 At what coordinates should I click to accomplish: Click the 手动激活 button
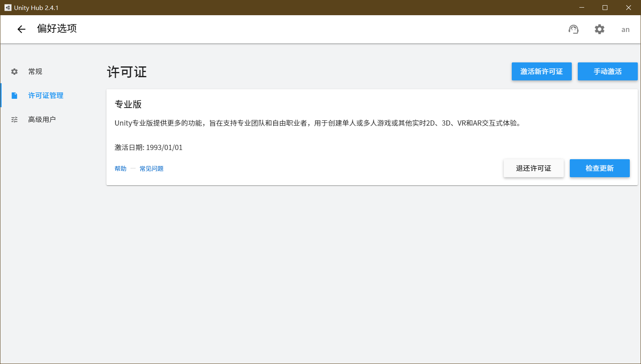click(x=607, y=72)
